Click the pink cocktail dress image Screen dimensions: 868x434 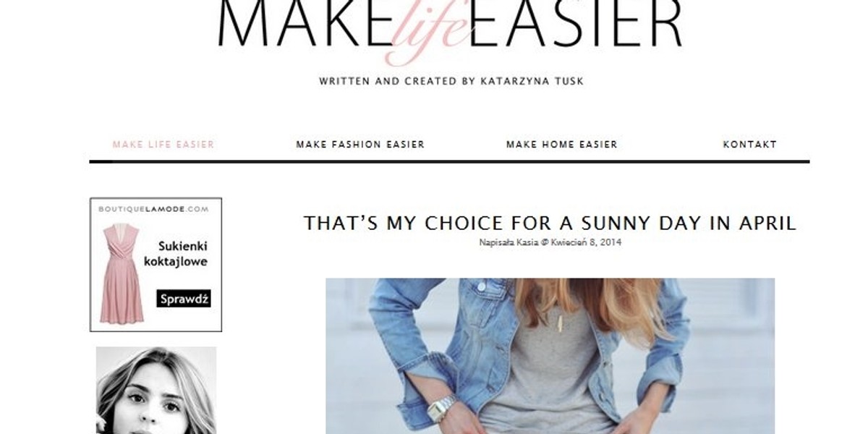pos(123,273)
